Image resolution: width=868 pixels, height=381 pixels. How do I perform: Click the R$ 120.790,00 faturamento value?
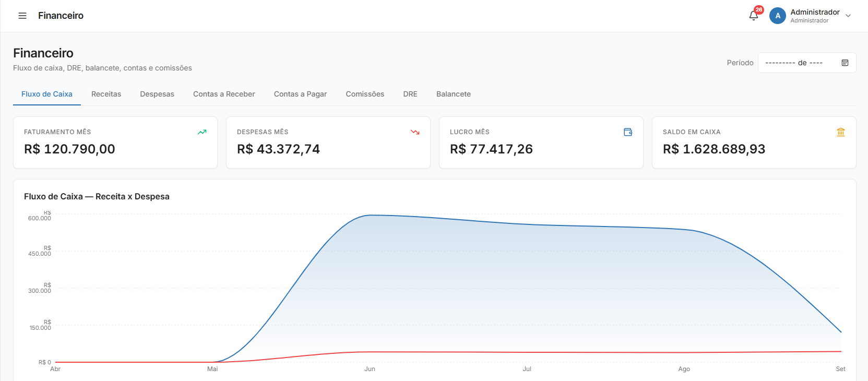pyautogui.click(x=69, y=149)
